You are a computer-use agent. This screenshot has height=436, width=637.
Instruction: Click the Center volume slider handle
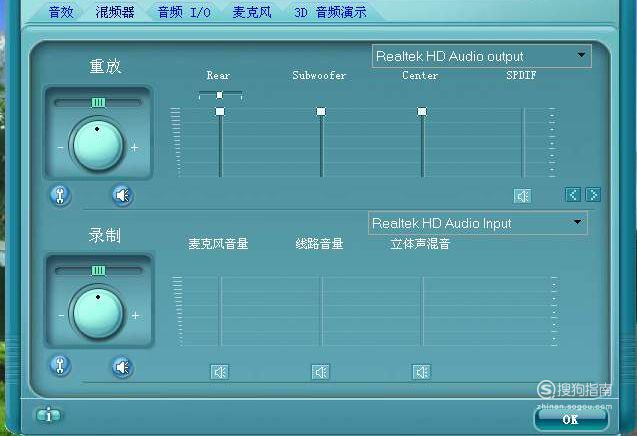pyautogui.click(x=422, y=111)
